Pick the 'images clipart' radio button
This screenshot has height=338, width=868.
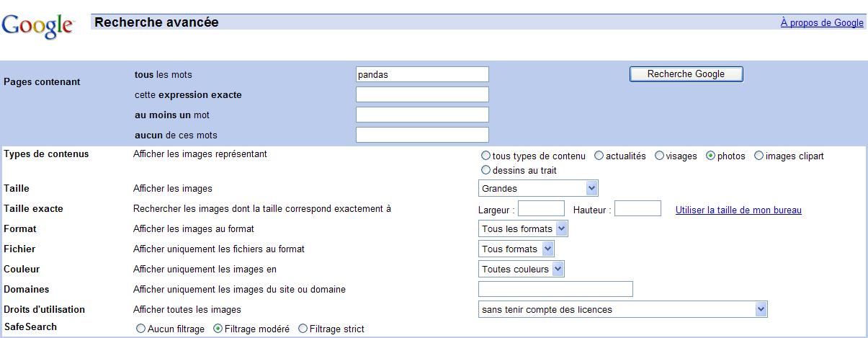pyautogui.click(x=759, y=156)
